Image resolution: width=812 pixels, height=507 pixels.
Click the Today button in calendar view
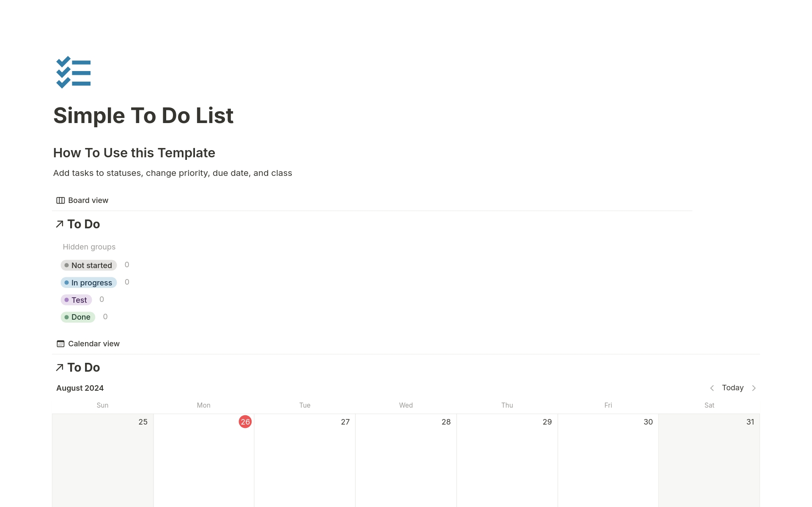pyautogui.click(x=732, y=387)
